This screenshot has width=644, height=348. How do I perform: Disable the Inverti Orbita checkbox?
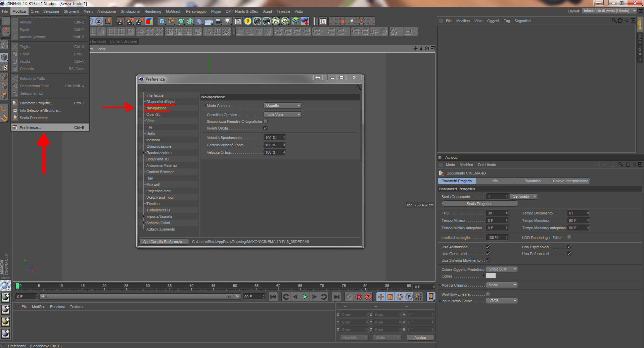click(265, 128)
